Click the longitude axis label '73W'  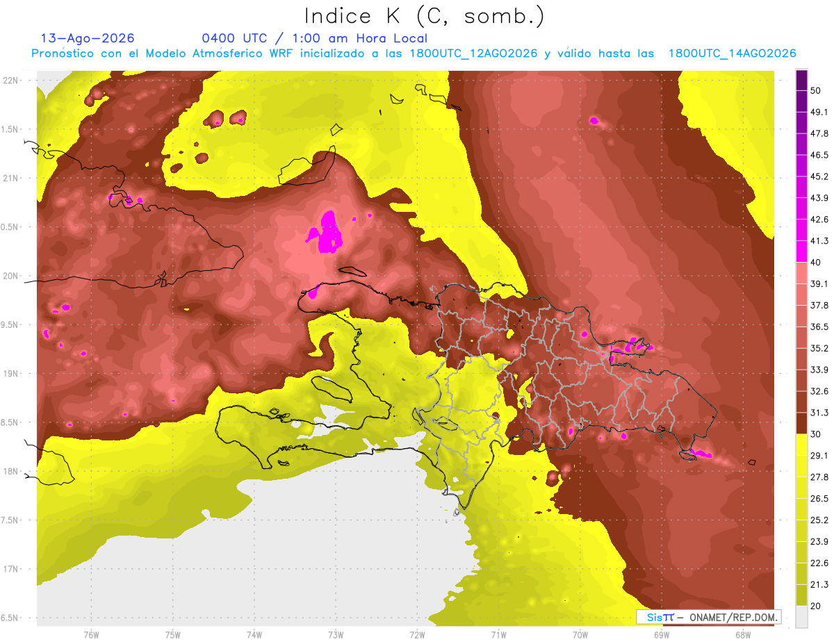tap(336, 634)
